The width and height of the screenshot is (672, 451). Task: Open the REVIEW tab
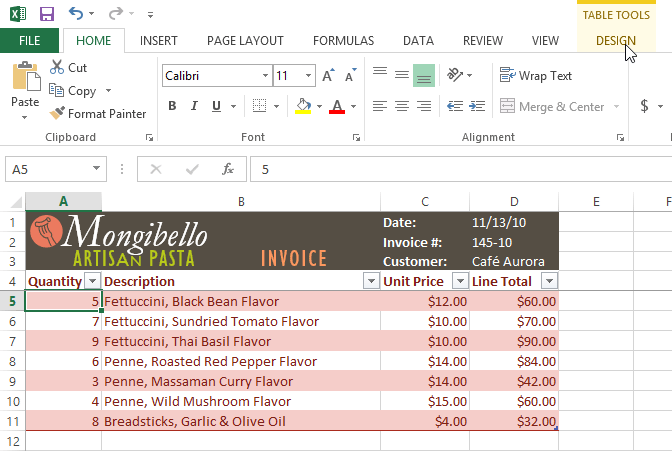483,41
